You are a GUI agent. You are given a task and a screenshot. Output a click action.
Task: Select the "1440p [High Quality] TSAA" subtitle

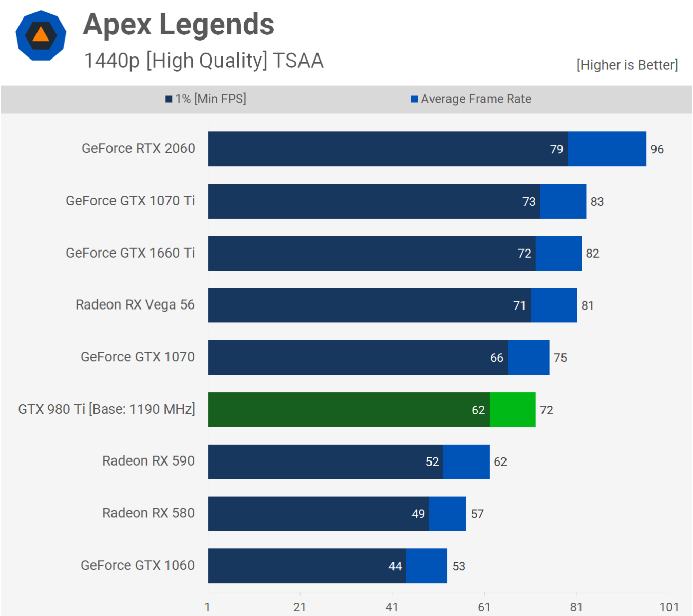pos(203,61)
